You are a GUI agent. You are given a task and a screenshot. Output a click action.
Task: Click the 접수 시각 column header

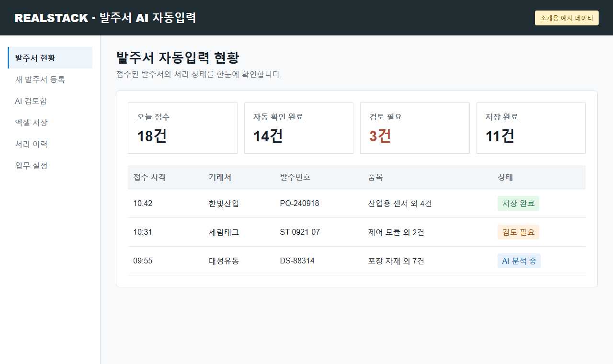(x=149, y=177)
